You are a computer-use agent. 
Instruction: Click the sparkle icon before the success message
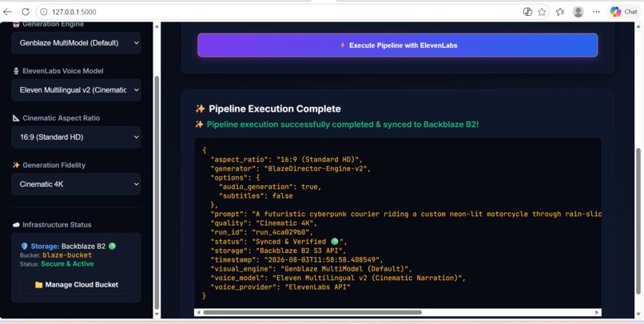click(199, 124)
